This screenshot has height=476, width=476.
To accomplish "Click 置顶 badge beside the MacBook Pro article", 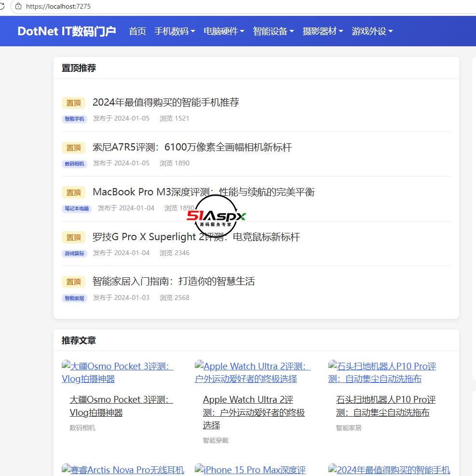I will click(73, 192).
